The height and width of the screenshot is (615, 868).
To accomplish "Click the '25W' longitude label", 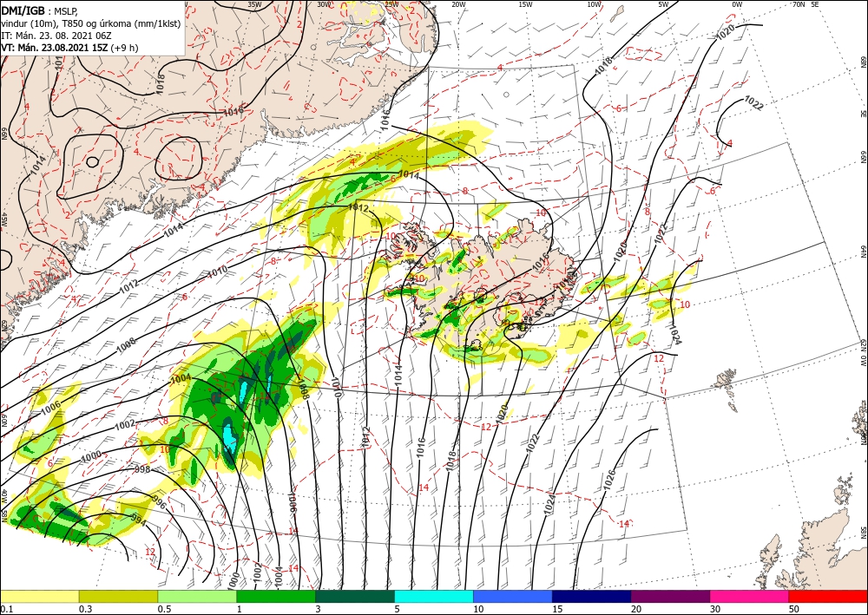I will (391, 4).
